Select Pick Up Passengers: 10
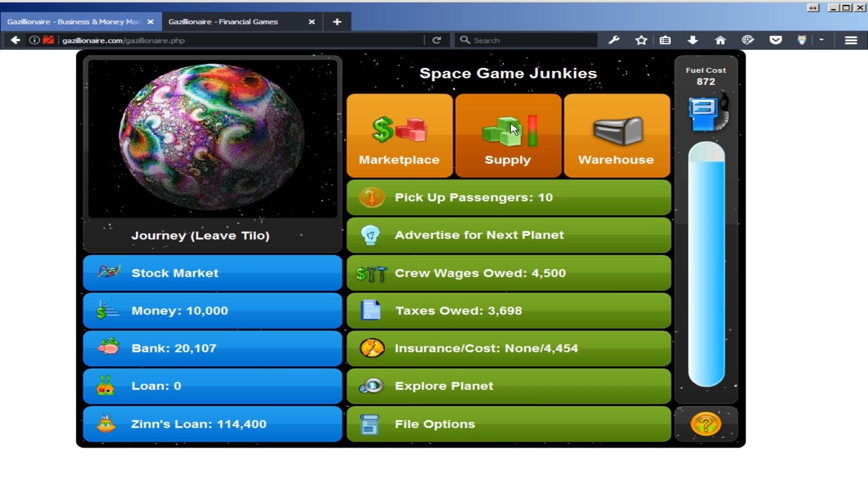 509,197
